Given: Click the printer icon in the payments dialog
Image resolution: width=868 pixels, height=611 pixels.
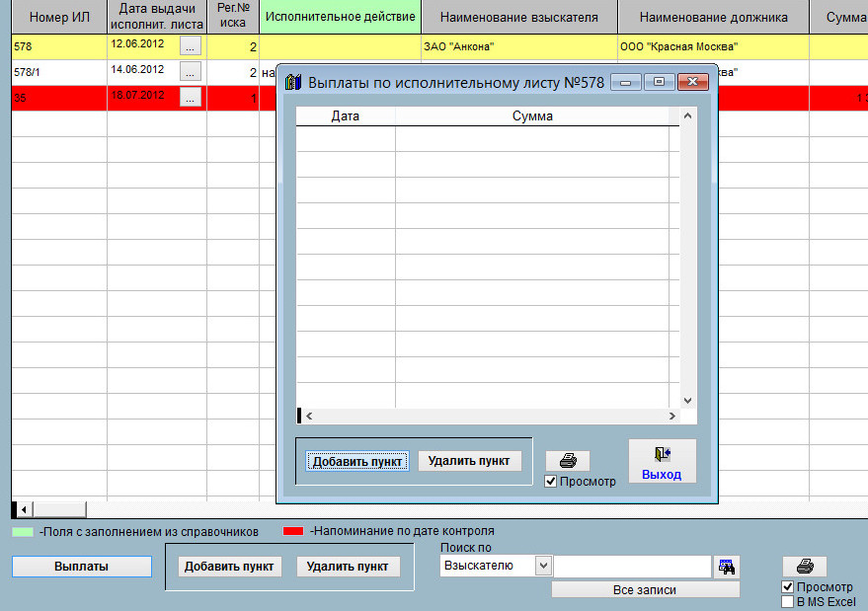Looking at the screenshot, I should point(568,460).
